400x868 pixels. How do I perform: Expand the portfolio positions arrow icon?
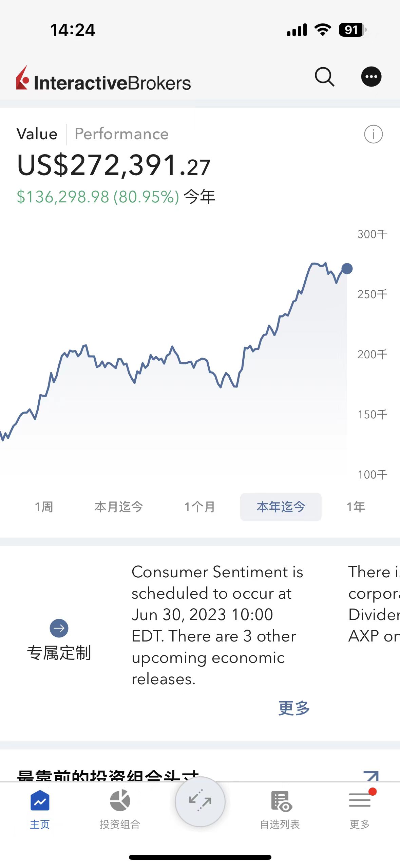coord(371,776)
